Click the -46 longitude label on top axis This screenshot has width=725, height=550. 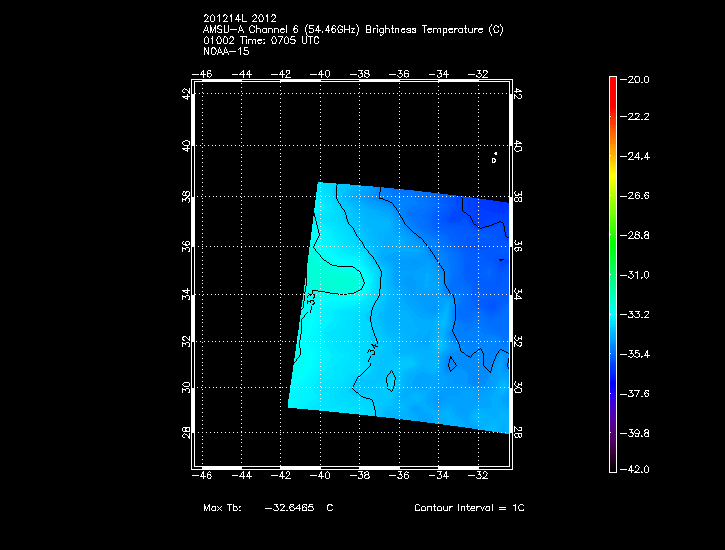(x=203, y=73)
